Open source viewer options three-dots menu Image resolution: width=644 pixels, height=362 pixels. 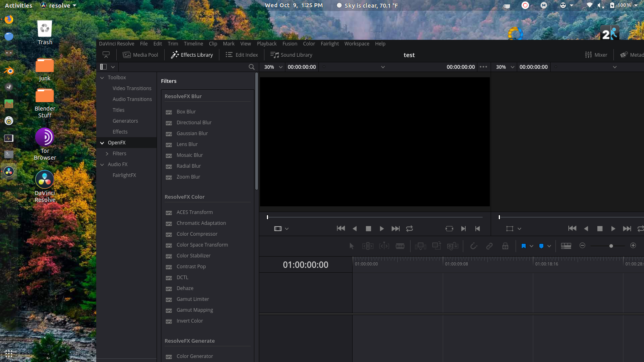tap(483, 67)
